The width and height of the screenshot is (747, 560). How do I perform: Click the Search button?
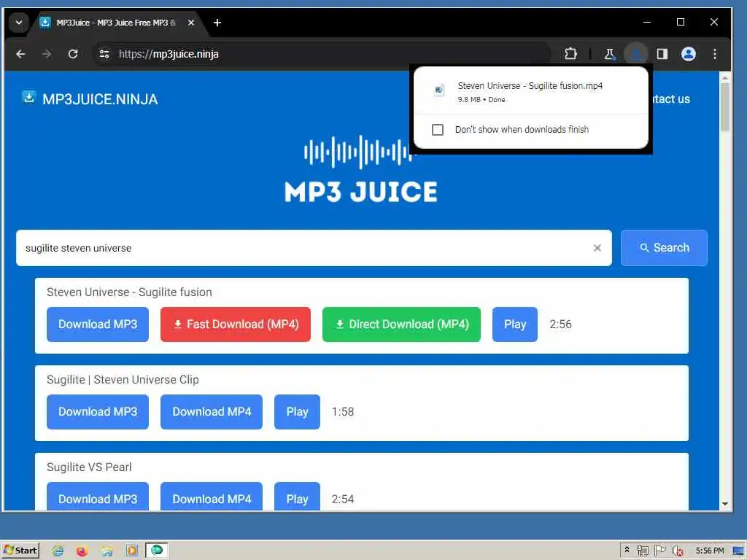tap(664, 248)
